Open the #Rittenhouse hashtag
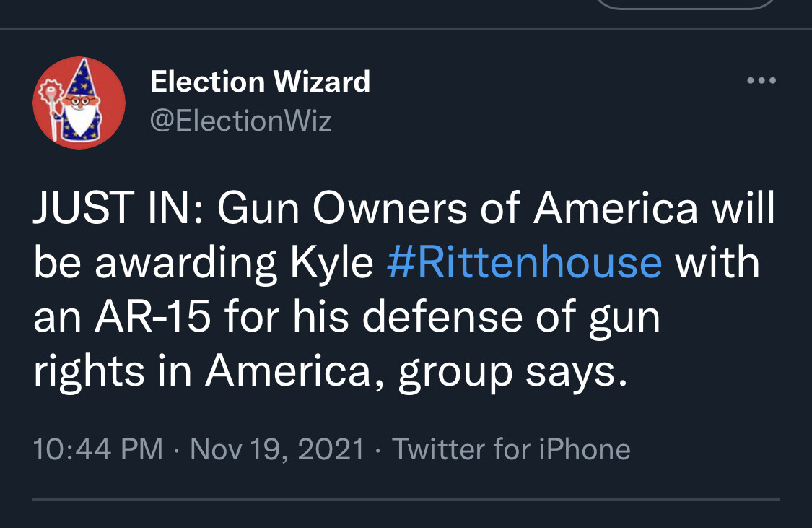 click(x=524, y=264)
